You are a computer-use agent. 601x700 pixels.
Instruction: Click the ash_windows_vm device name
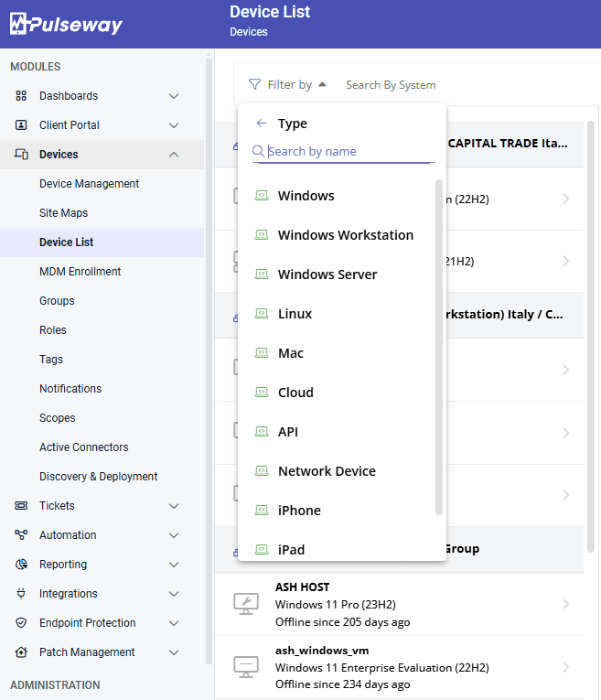click(322, 651)
